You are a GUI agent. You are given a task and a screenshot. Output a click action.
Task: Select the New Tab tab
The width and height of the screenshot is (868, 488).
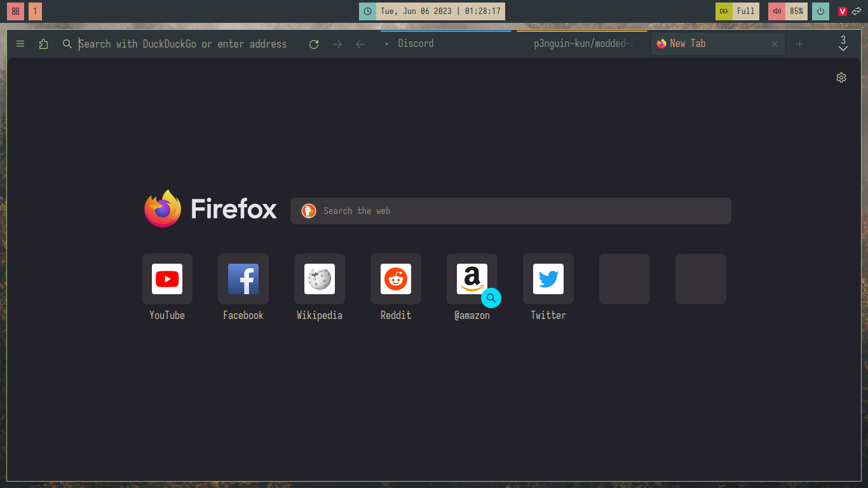click(718, 44)
